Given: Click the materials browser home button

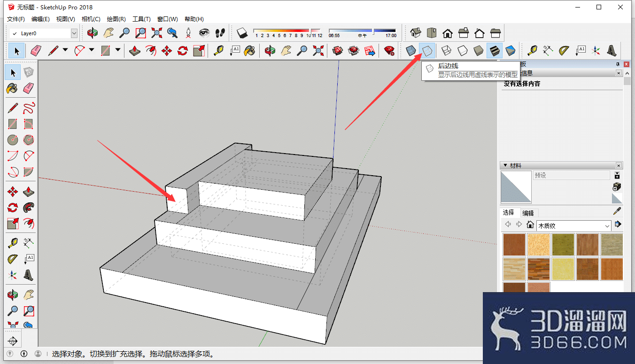Looking at the screenshot, I should [x=530, y=225].
